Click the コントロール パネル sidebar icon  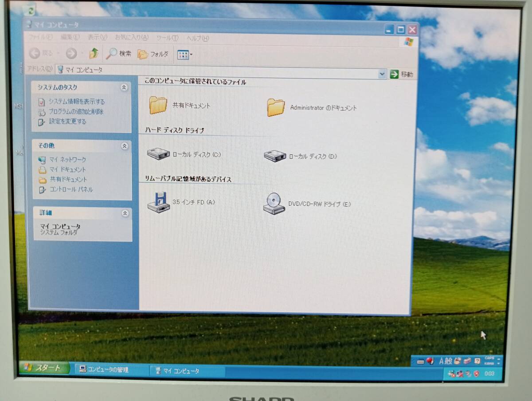(43, 190)
